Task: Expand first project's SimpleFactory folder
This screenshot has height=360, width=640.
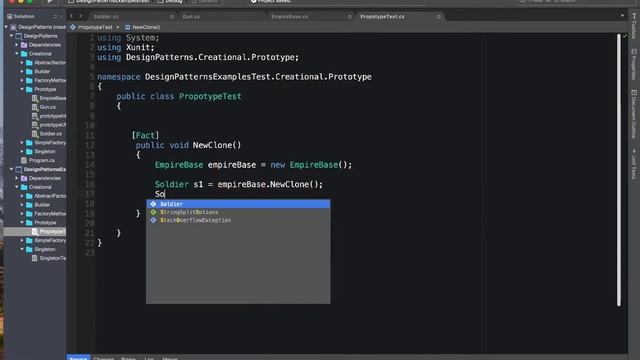Action: click(22, 143)
